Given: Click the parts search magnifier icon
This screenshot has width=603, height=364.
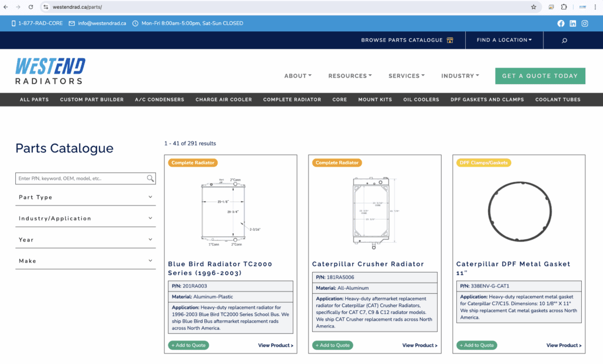Looking at the screenshot, I should [151, 178].
